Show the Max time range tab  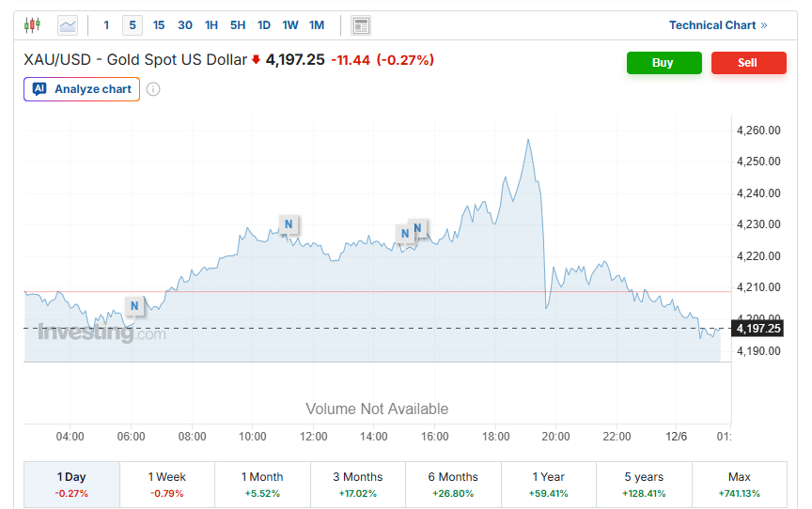click(x=739, y=484)
